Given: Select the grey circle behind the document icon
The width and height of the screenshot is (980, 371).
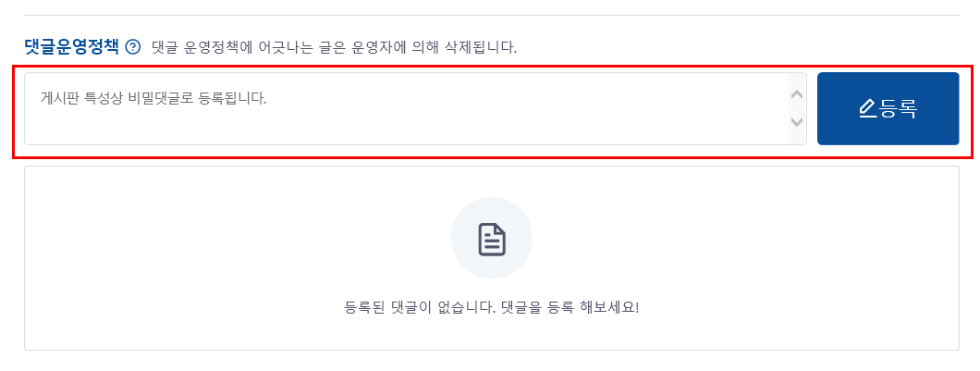Looking at the screenshot, I should coord(492,238).
